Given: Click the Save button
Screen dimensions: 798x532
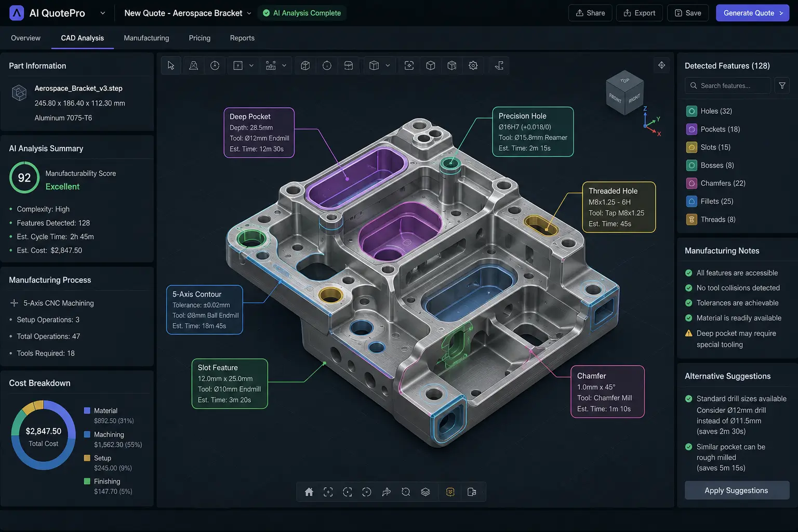Looking at the screenshot, I should pyautogui.click(x=688, y=13).
